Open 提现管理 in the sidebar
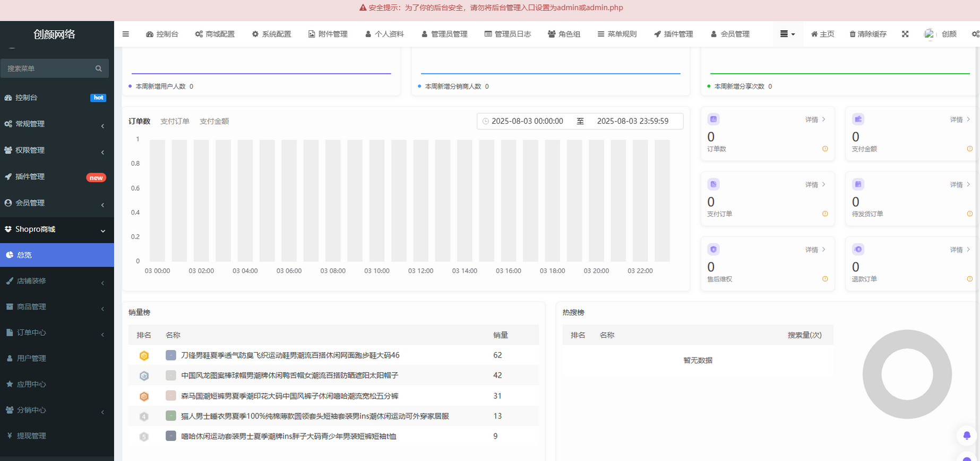 pyautogui.click(x=57, y=436)
